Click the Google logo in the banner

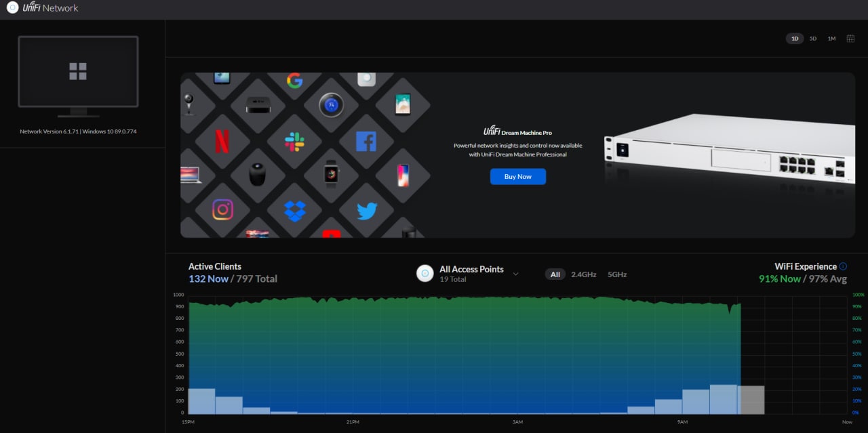294,81
